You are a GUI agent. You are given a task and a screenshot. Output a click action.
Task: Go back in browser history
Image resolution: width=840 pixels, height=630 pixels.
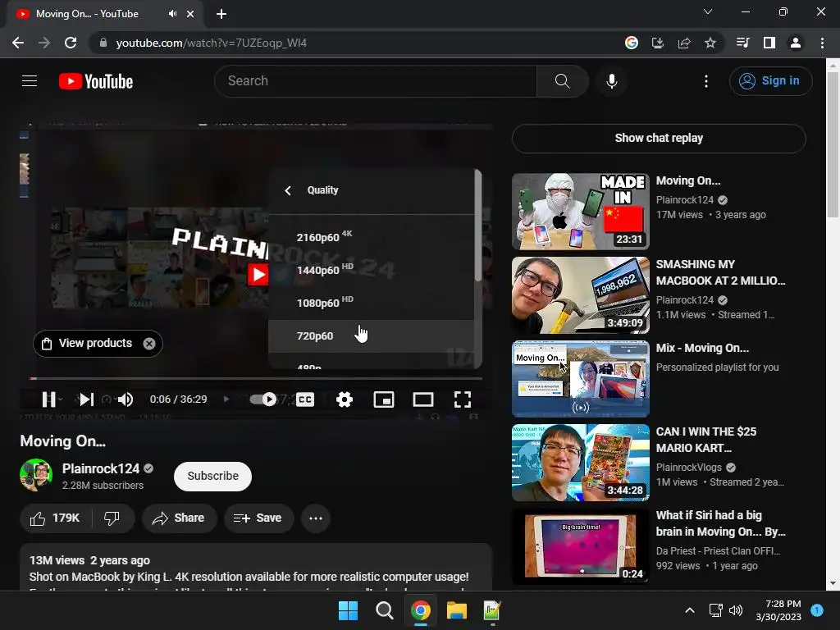pos(18,43)
